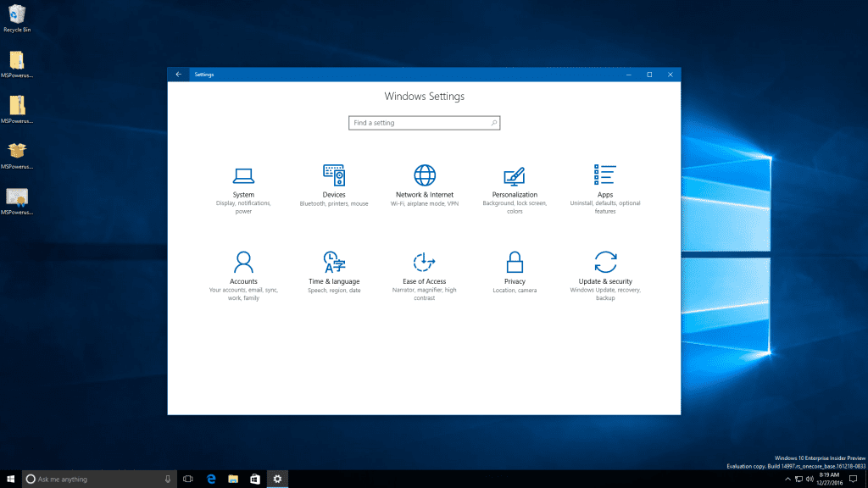This screenshot has height=488, width=868.
Task: Open Network & Internet settings
Action: pyautogui.click(x=425, y=186)
